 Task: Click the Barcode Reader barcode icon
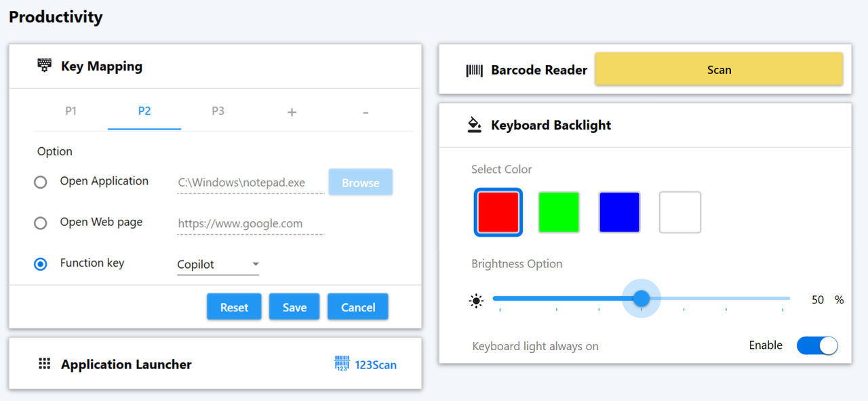click(x=474, y=70)
